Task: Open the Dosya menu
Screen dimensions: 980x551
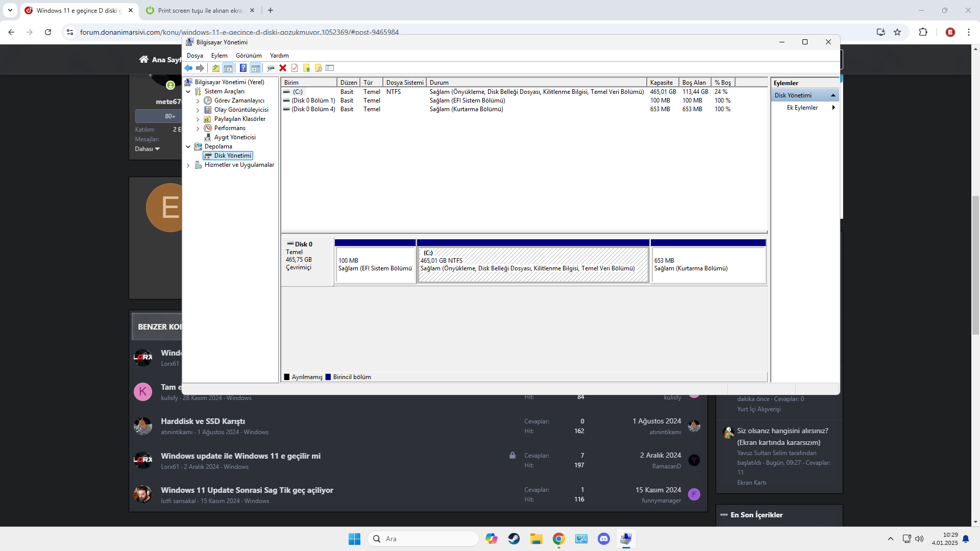Action: tap(195, 56)
